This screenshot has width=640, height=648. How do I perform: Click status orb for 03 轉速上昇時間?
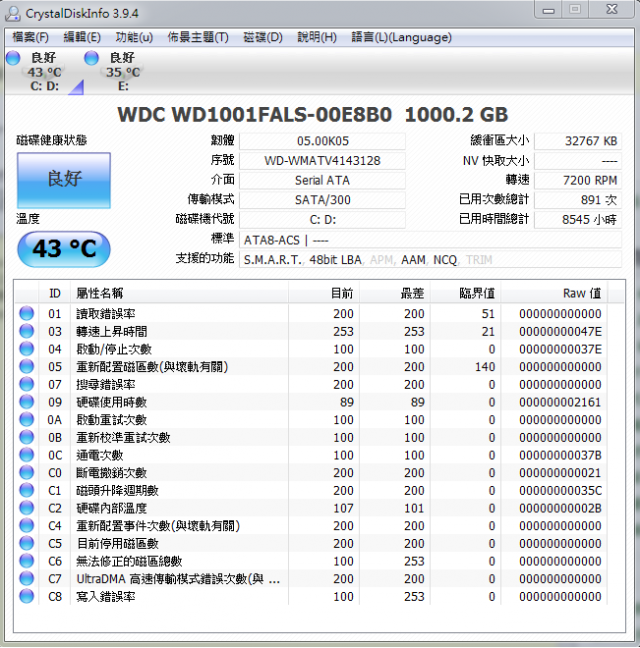pos(26,331)
